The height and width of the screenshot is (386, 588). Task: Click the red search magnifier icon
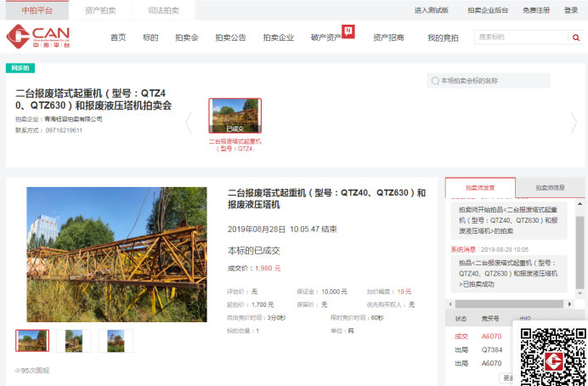pyautogui.click(x=574, y=37)
